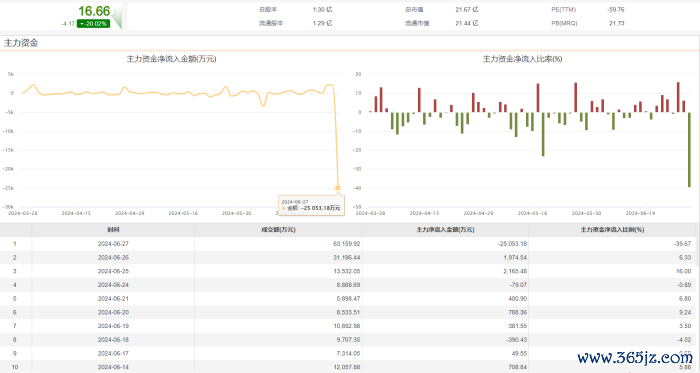
Task: Click the 主力资金净流入比例(%) column header
Action: coord(612,230)
